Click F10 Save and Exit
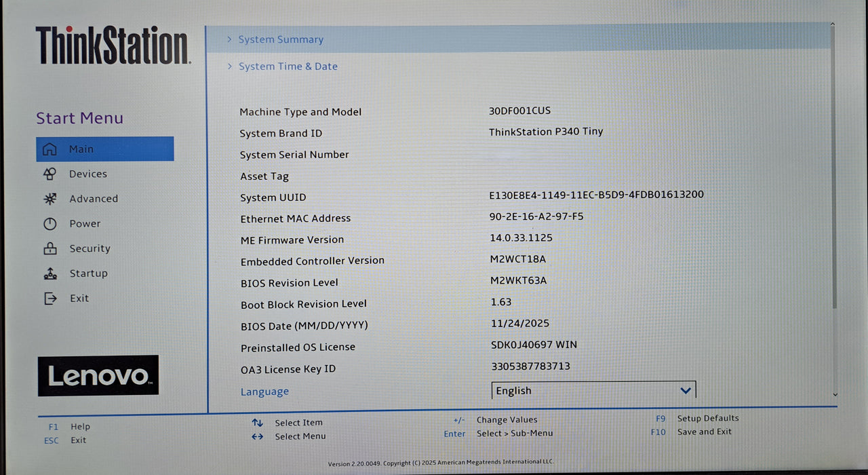Viewport: 868px width, 475px height. point(691,432)
